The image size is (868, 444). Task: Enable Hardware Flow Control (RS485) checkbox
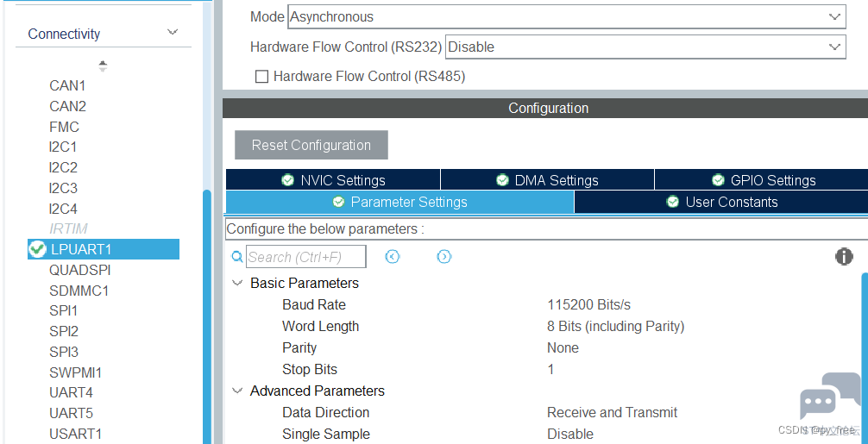[x=261, y=77]
